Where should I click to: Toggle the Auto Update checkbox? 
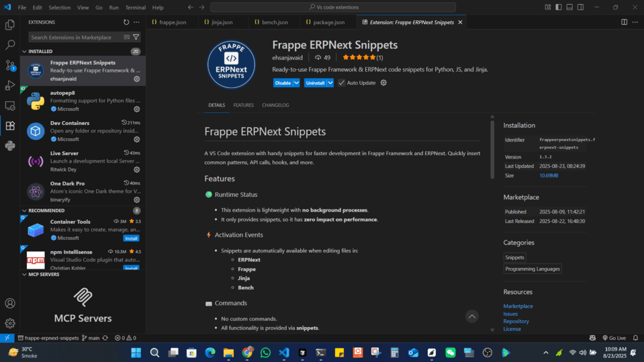342,83
